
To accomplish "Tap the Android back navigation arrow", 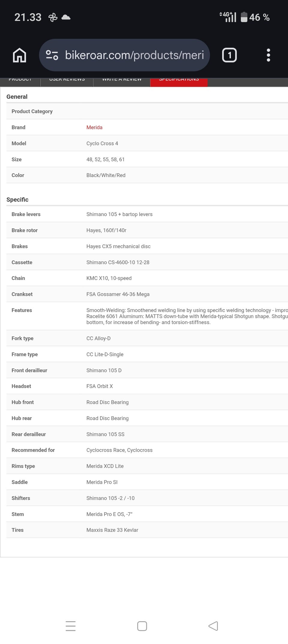I will coord(213,626).
